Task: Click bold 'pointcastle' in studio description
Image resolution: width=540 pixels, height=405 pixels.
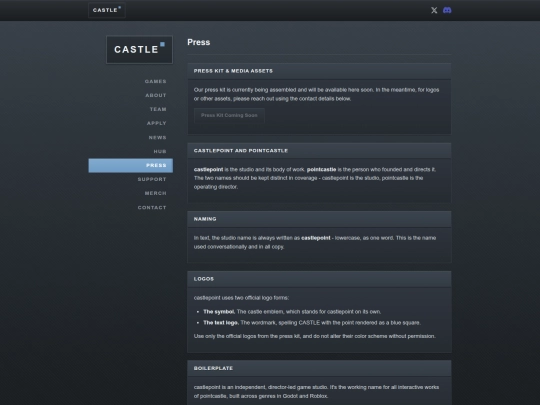Action: [321, 169]
